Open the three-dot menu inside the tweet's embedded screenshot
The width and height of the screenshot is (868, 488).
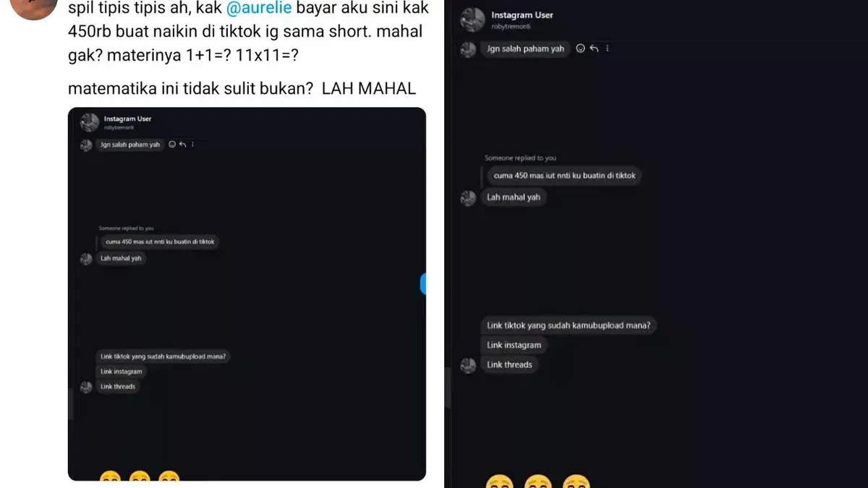(192, 145)
